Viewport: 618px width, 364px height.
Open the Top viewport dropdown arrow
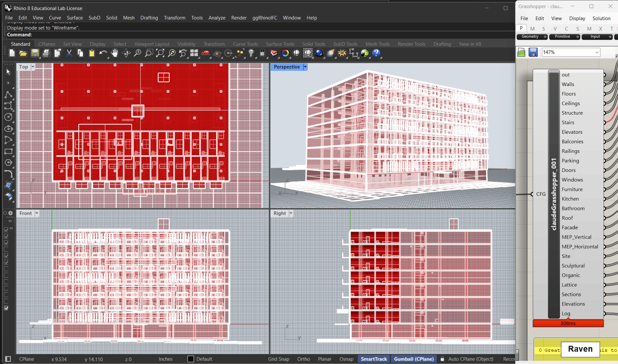click(x=33, y=67)
